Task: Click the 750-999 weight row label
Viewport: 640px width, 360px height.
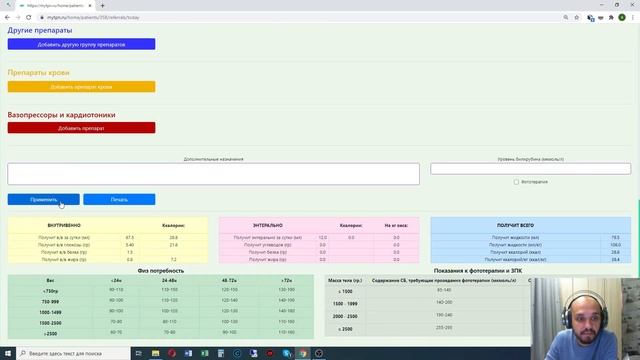Action: (x=50, y=302)
